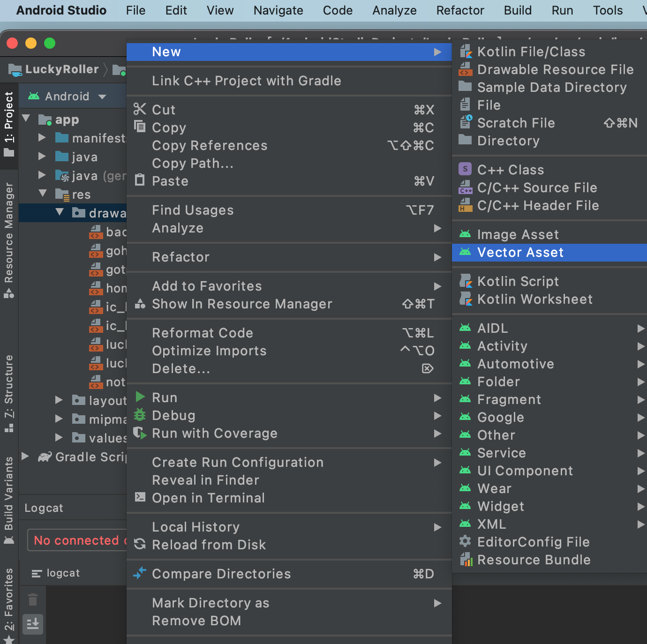
Task: Click the Image Asset android icon
Action: (x=465, y=234)
